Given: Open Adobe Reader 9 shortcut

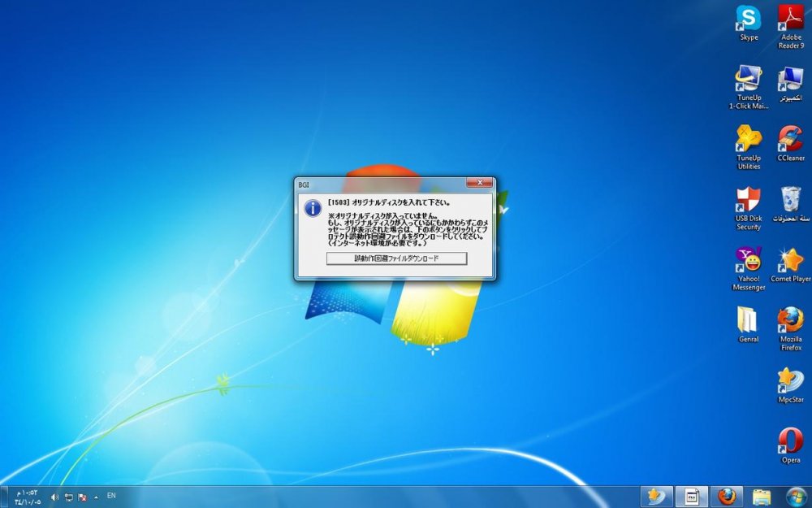Looking at the screenshot, I should (x=790, y=19).
